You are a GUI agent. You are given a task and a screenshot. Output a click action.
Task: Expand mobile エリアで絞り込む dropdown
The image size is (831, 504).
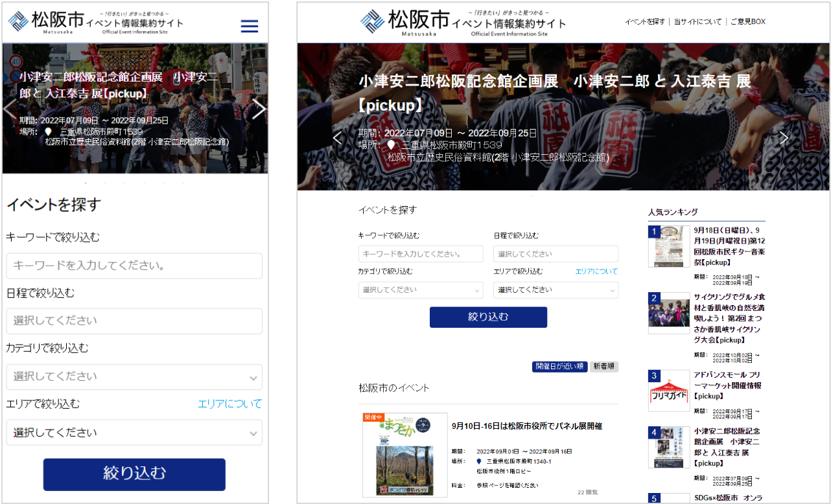coord(134,432)
